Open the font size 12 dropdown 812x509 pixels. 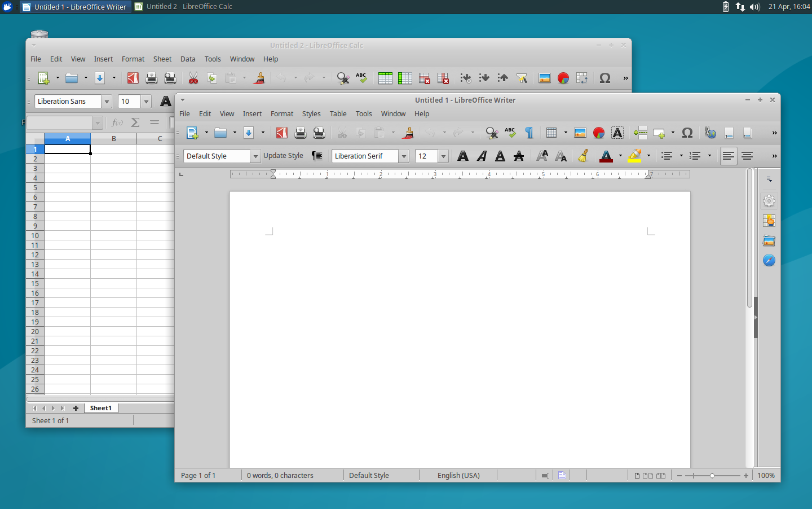coord(443,156)
